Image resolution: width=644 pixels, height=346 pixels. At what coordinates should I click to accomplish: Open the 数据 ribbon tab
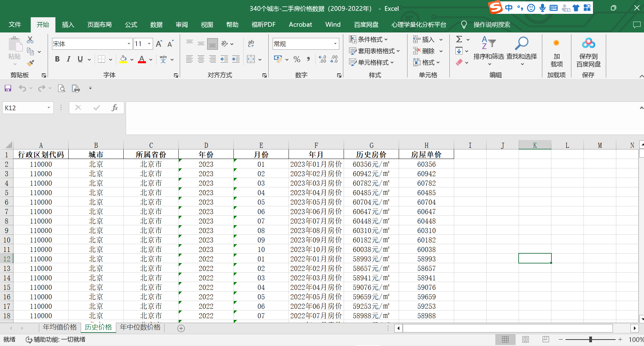156,24
